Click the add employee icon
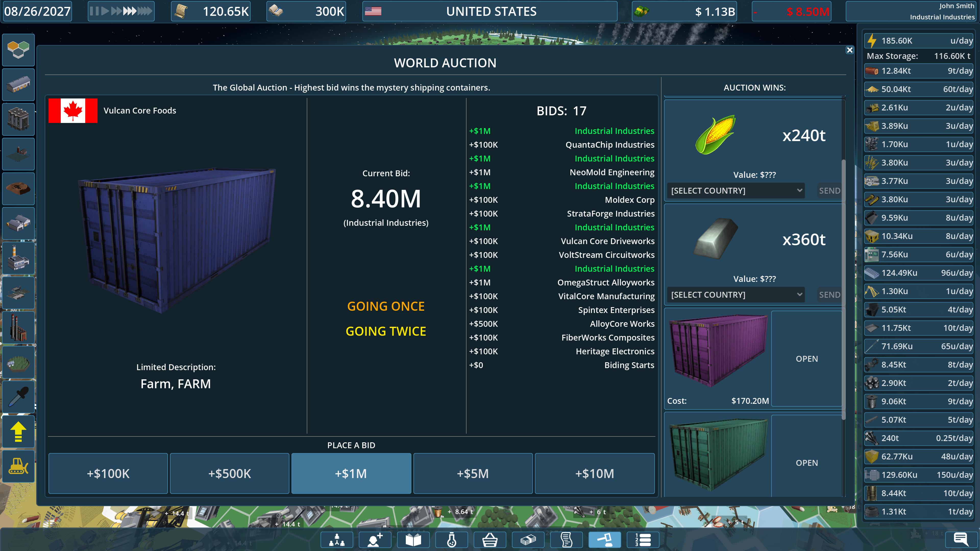980x551 pixels. [375, 540]
